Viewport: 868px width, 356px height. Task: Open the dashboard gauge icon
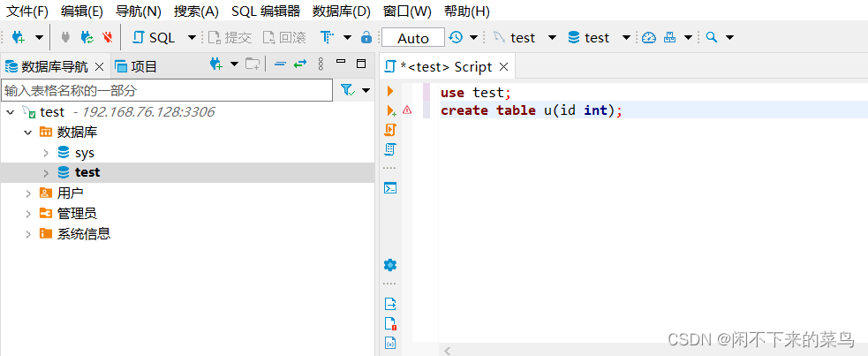point(649,37)
